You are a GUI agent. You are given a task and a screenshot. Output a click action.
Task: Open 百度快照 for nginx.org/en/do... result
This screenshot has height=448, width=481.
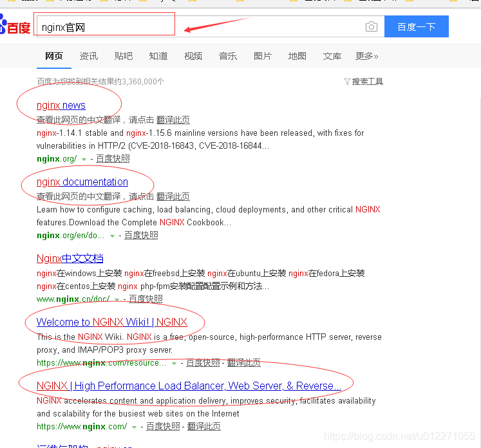coord(141,236)
